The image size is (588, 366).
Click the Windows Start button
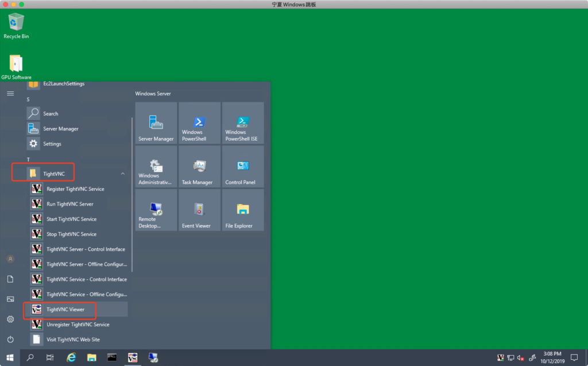10,357
